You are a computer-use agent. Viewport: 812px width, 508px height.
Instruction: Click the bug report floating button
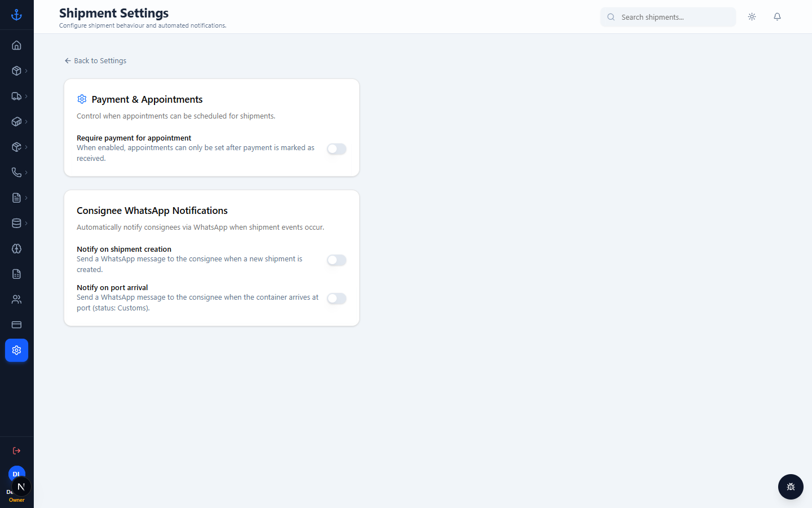point(791,487)
